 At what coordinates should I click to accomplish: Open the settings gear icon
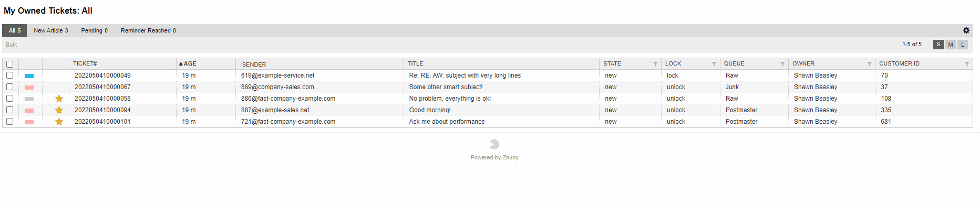[966, 30]
